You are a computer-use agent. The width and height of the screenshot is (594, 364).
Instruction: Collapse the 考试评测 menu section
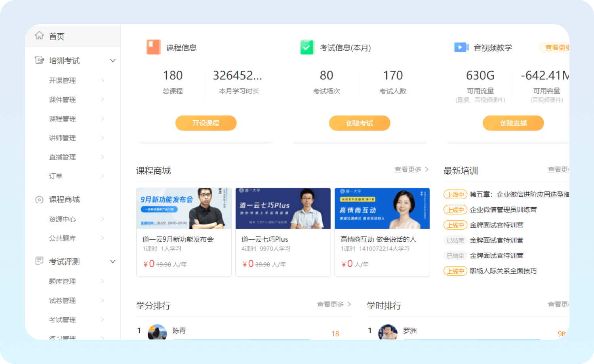click(112, 262)
